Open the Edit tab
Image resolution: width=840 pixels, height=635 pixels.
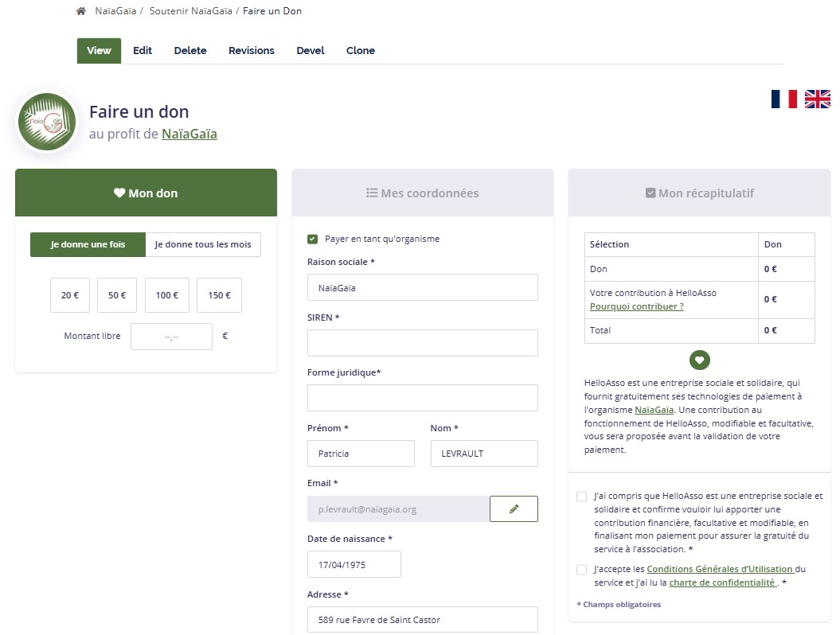coord(143,51)
